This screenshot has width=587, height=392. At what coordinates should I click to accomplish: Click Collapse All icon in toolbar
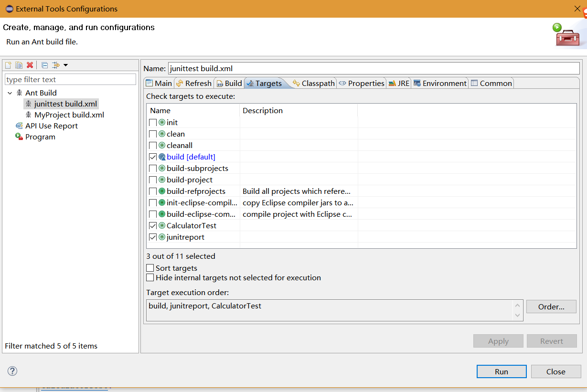[44, 65]
